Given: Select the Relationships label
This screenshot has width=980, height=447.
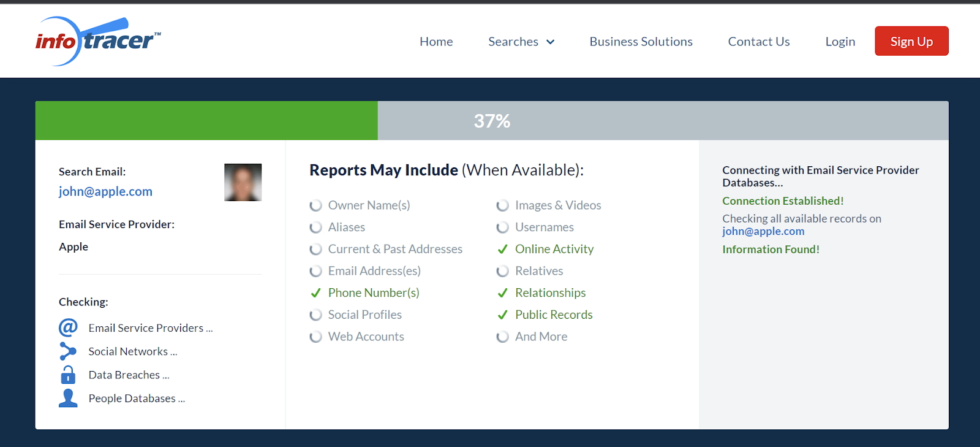Looking at the screenshot, I should click(550, 293).
